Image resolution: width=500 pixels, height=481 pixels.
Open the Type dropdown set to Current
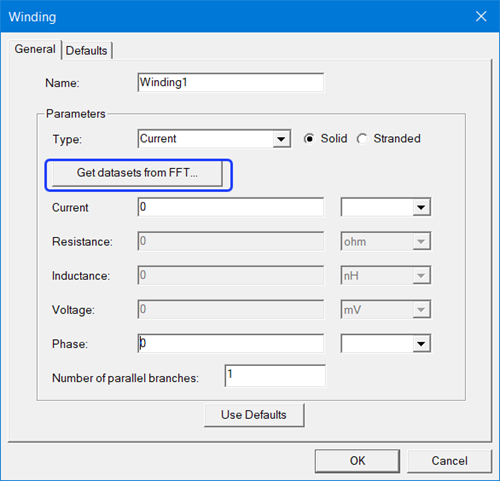(214, 139)
